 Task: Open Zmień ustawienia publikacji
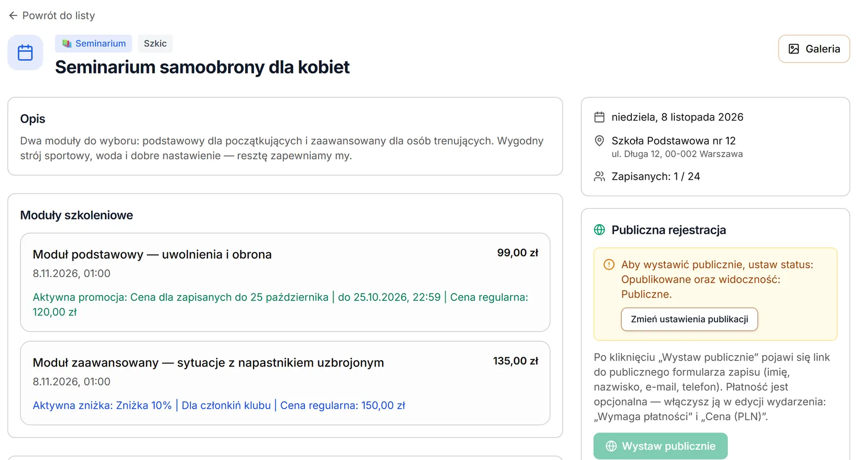(x=689, y=319)
